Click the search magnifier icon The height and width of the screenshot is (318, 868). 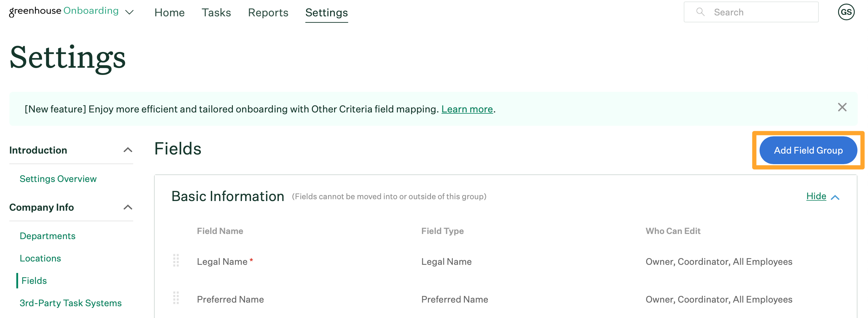(700, 12)
